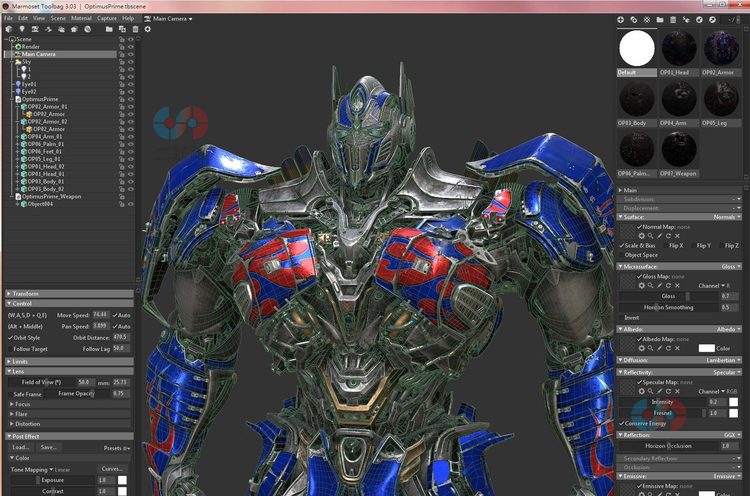Open Surface Normals type dropdown

point(727,217)
